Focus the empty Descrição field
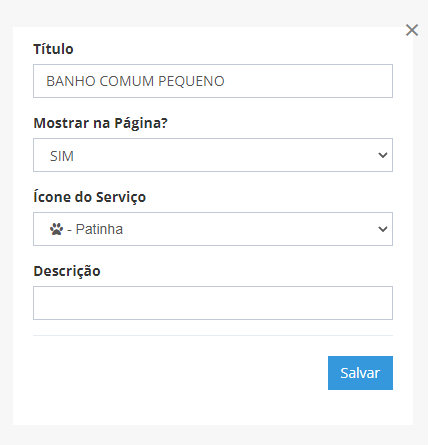The width and height of the screenshot is (430, 445). pos(213,303)
